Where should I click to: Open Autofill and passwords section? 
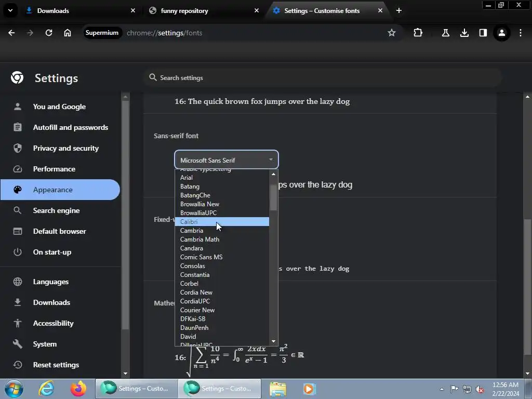[x=60, y=127]
